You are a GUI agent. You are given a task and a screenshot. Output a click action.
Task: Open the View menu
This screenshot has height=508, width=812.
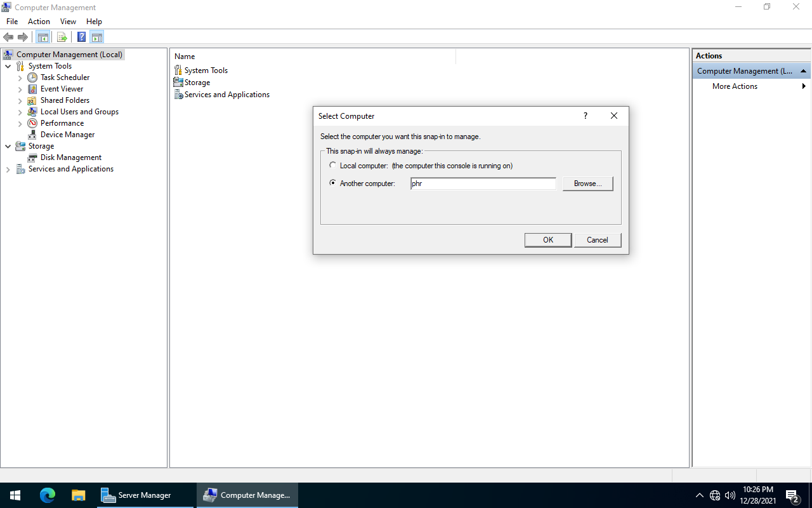pos(68,21)
